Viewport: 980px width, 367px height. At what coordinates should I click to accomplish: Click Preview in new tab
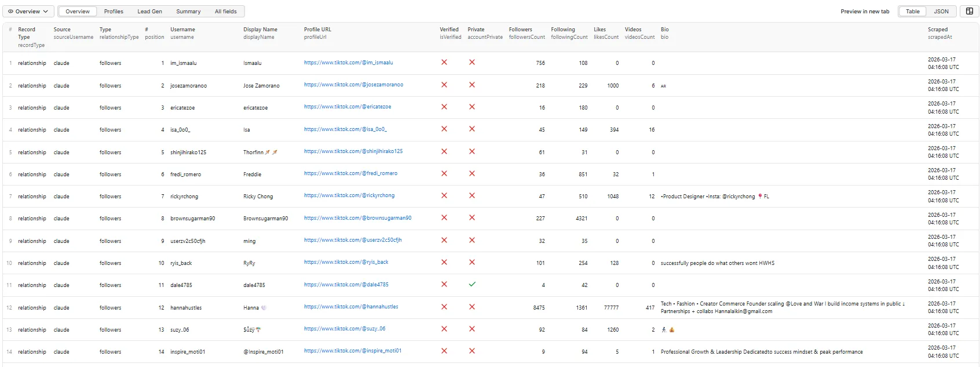(x=865, y=11)
